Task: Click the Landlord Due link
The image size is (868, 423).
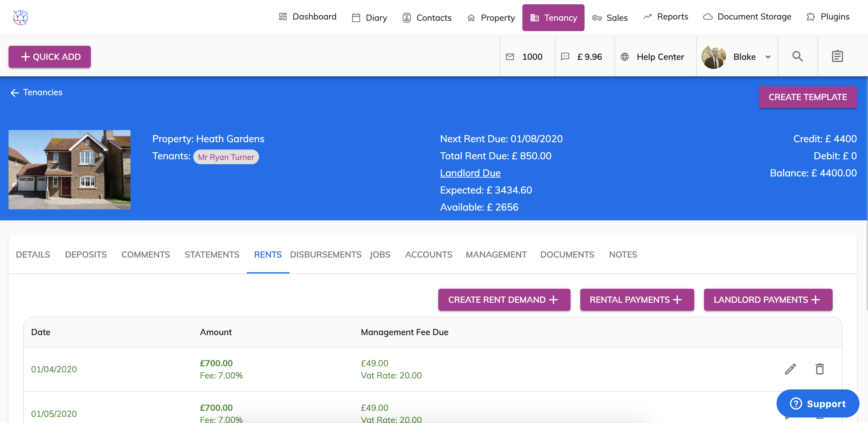Action: click(470, 173)
